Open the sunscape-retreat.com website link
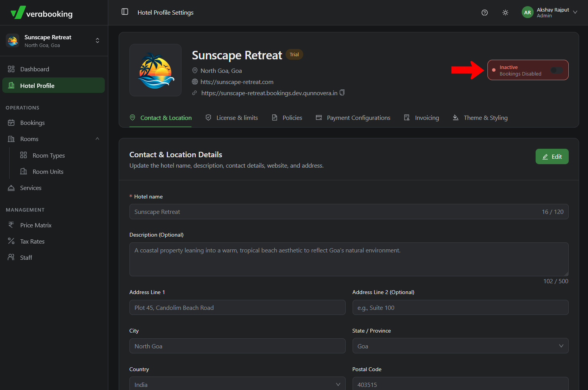 tap(237, 82)
